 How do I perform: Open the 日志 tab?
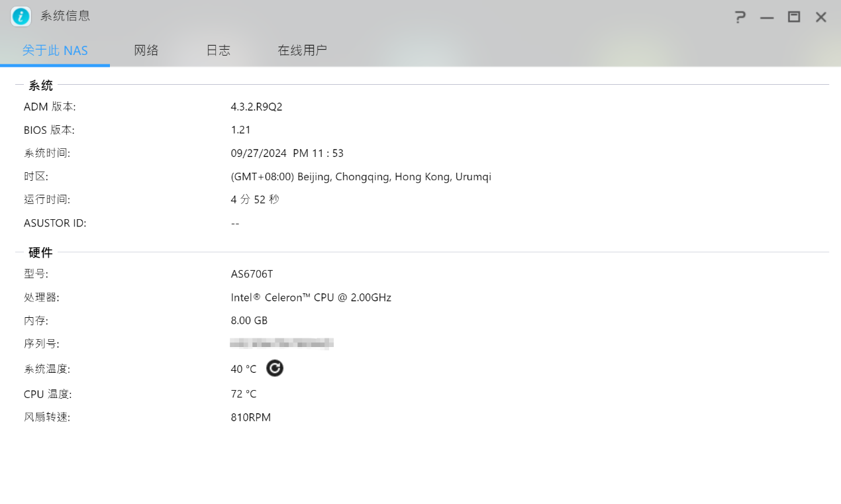[219, 50]
